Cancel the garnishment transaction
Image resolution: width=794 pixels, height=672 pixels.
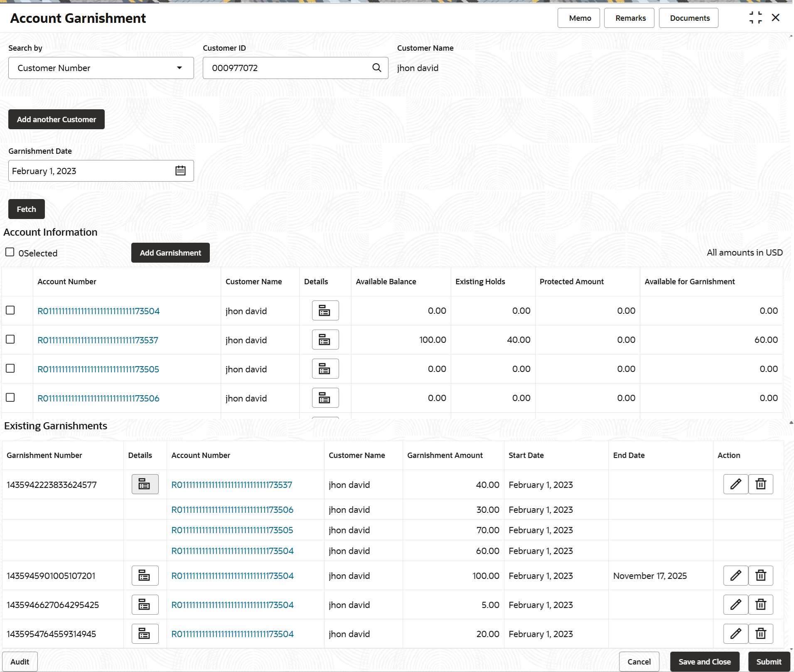(639, 662)
